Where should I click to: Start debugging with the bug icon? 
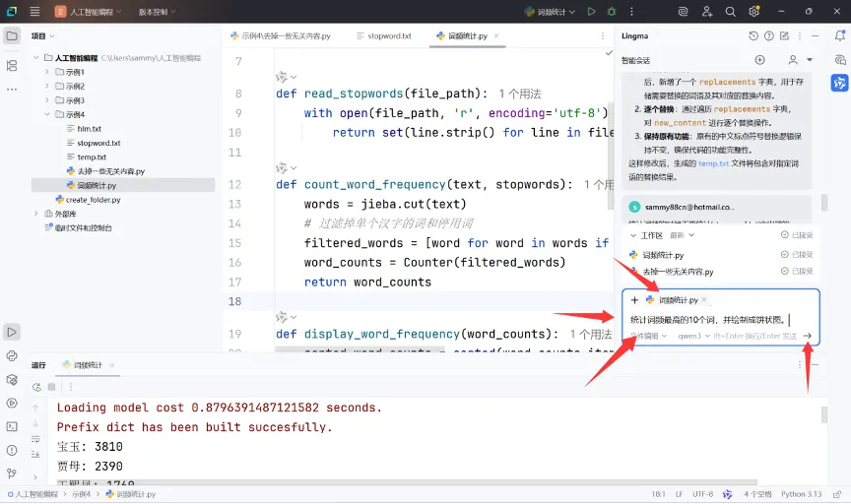click(x=612, y=12)
